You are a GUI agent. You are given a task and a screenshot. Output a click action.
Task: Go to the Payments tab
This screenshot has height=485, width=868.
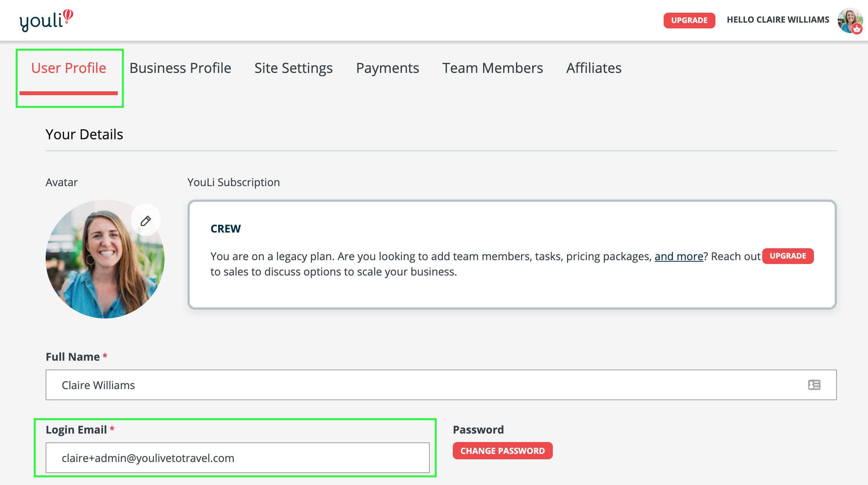click(x=387, y=68)
